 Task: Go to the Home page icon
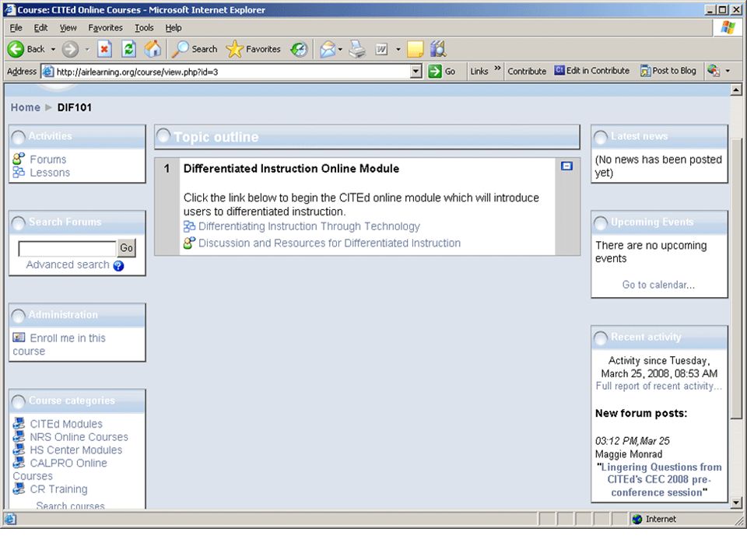[x=153, y=49]
